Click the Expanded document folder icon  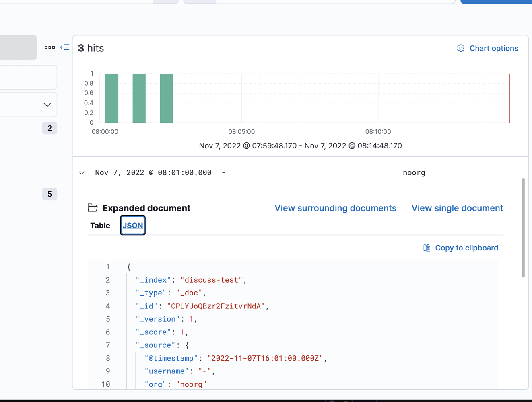pos(93,207)
